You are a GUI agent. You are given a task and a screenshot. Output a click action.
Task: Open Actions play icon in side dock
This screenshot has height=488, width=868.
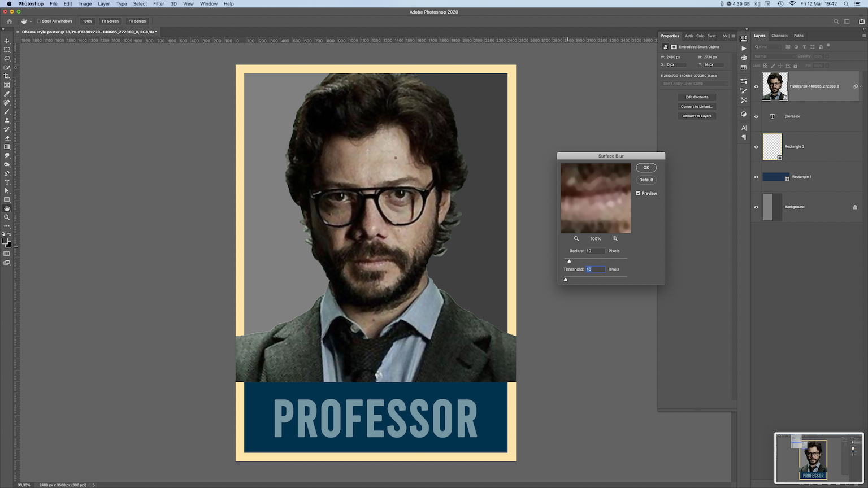(x=744, y=49)
